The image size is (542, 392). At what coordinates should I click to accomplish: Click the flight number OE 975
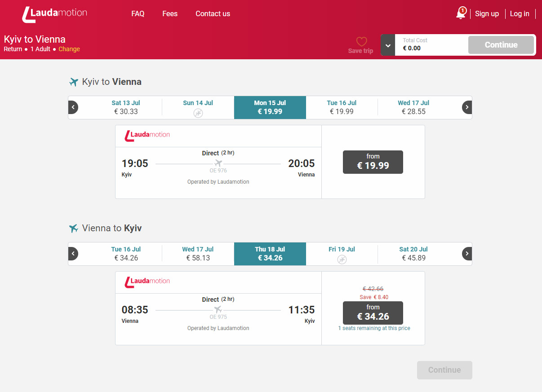click(218, 317)
